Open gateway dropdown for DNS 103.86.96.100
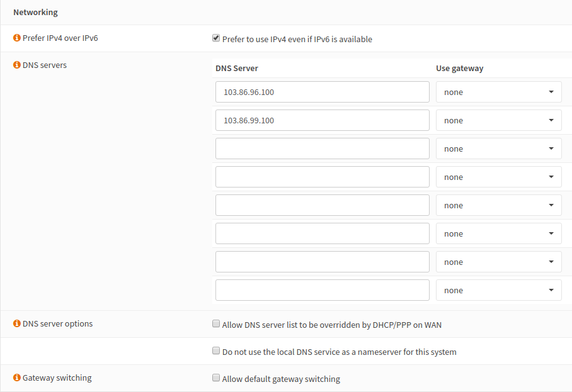Screen dimensions: 572x392 tap(498, 92)
